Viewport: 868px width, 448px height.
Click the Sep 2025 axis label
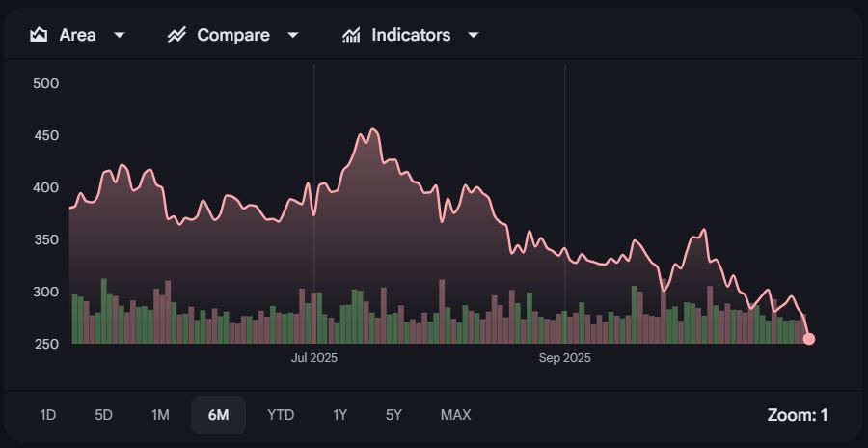click(x=564, y=358)
